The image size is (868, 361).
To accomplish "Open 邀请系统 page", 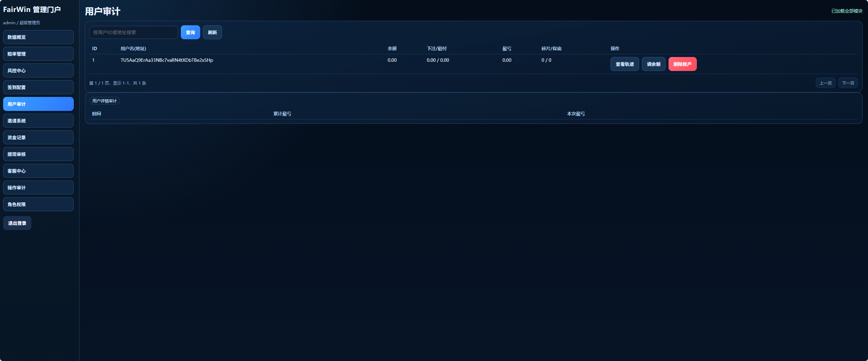I will pos(38,121).
